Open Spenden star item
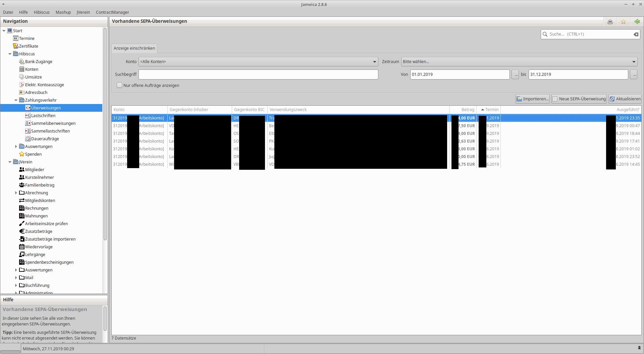Screen dimensions: 644x354 click(33, 154)
